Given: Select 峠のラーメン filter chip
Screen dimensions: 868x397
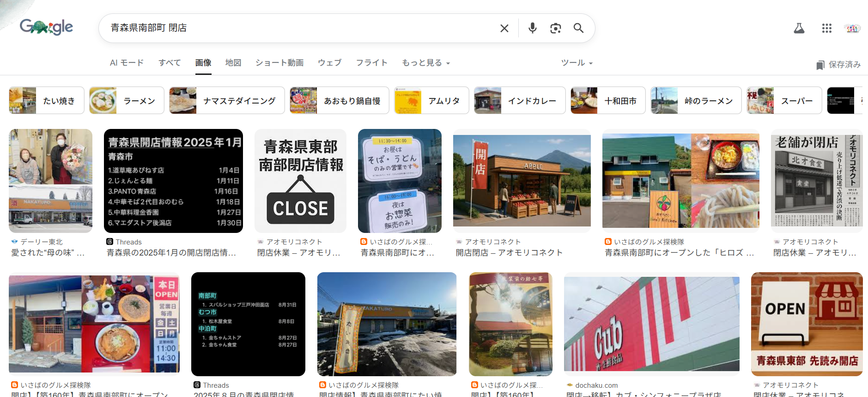Looking at the screenshot, I should [696, 100].
